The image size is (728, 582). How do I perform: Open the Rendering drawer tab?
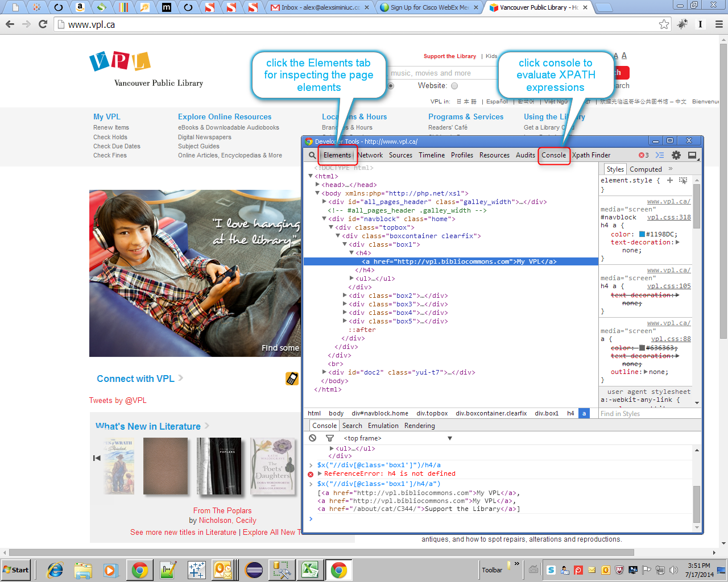[419, 426]
